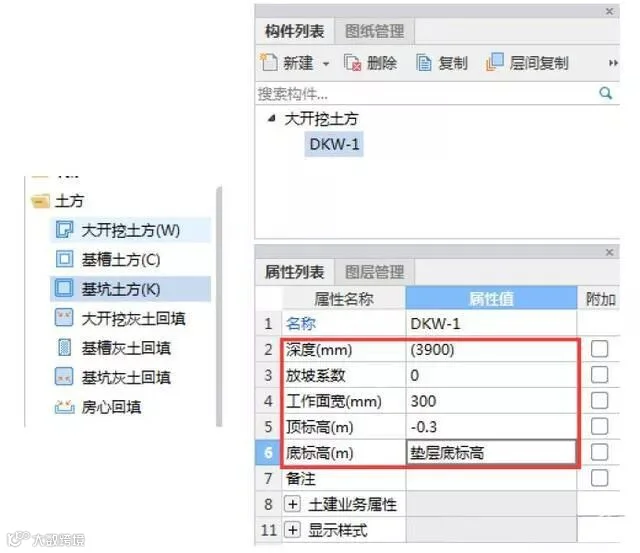Click the 名称 value DKW-1 cell
This screenshot has height=553, width=640.
(491, 324)
